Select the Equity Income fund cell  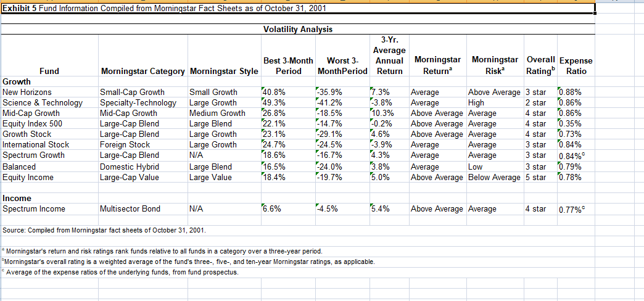click(x=49, y=178)
